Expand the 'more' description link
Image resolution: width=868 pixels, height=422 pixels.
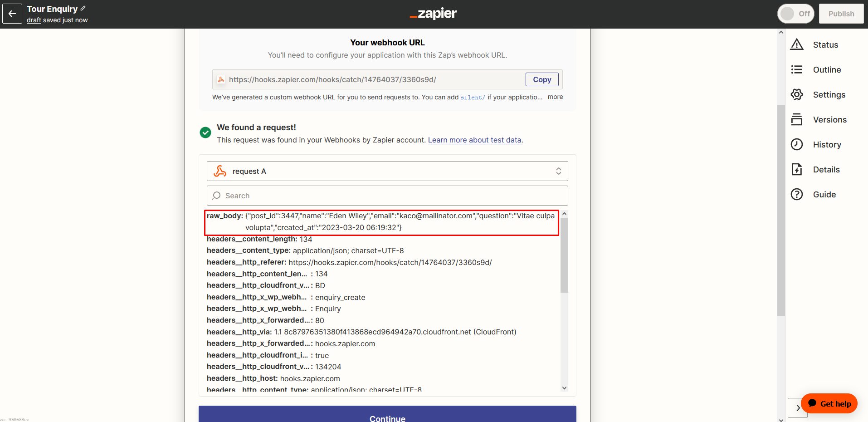click(x=555, y=97)
